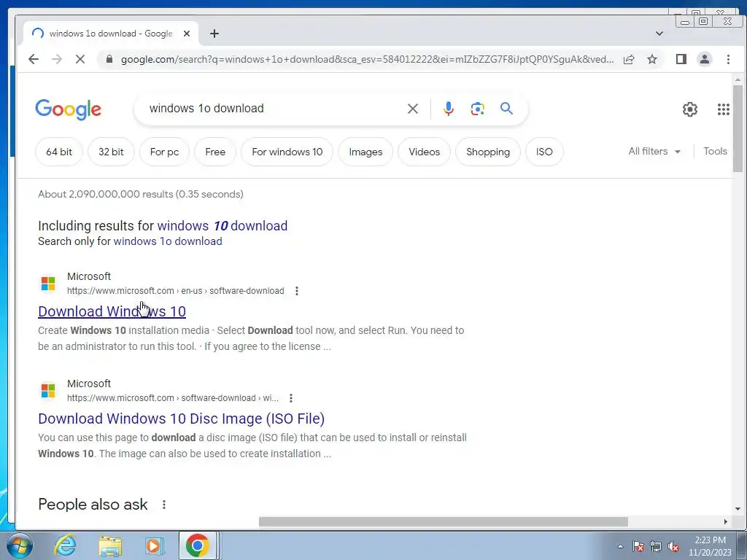Open the tab search dropdown arrow
Screen dimensions: 747x560
(x=659, y=34)
